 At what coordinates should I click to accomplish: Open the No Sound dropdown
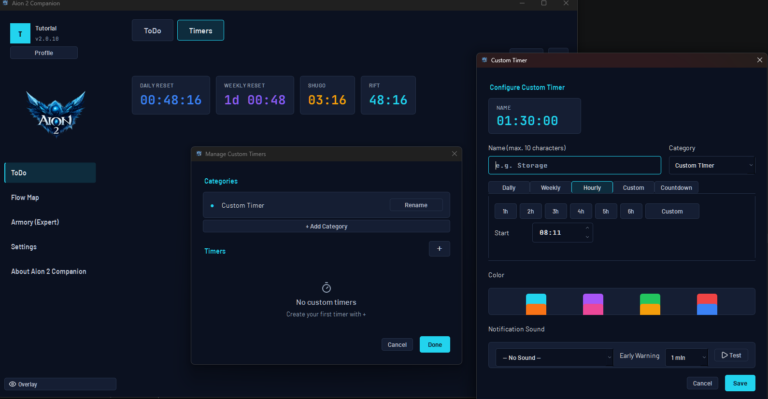pyautogui.click(x=554, y=357)
